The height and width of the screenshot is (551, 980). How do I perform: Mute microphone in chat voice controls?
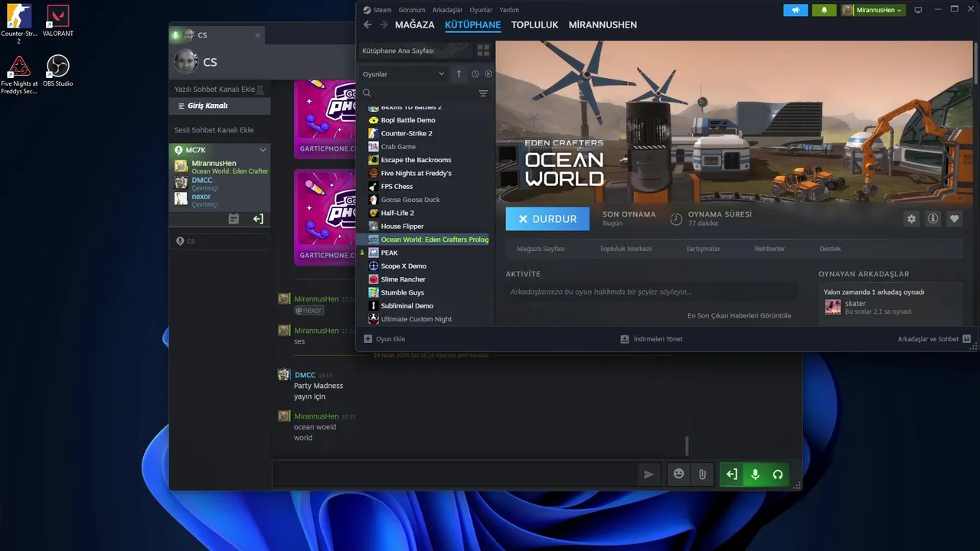(x=755, y=474)
